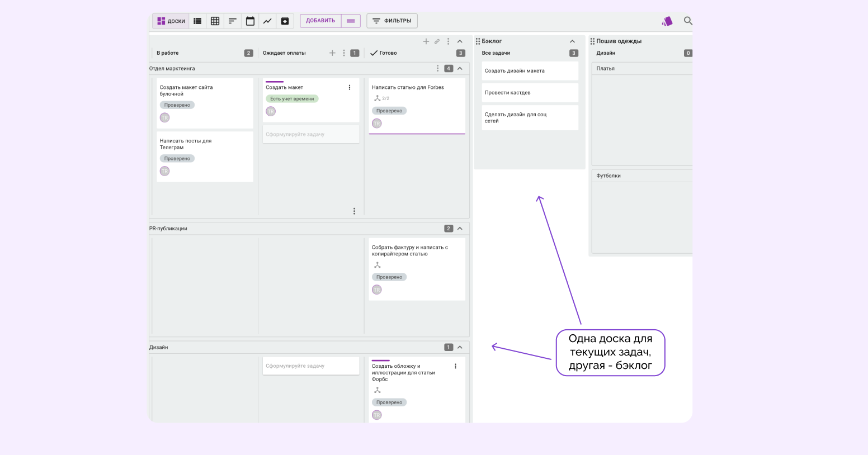Add a task in Ожидает оплаты column header
Screen dimensions: 868x455
tap(332, 53)
